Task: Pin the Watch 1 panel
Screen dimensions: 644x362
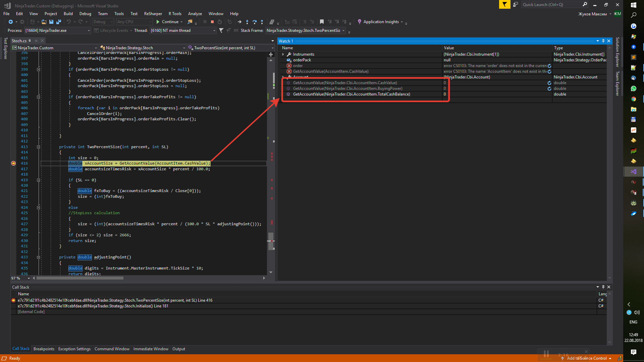Action: (603, 41)
